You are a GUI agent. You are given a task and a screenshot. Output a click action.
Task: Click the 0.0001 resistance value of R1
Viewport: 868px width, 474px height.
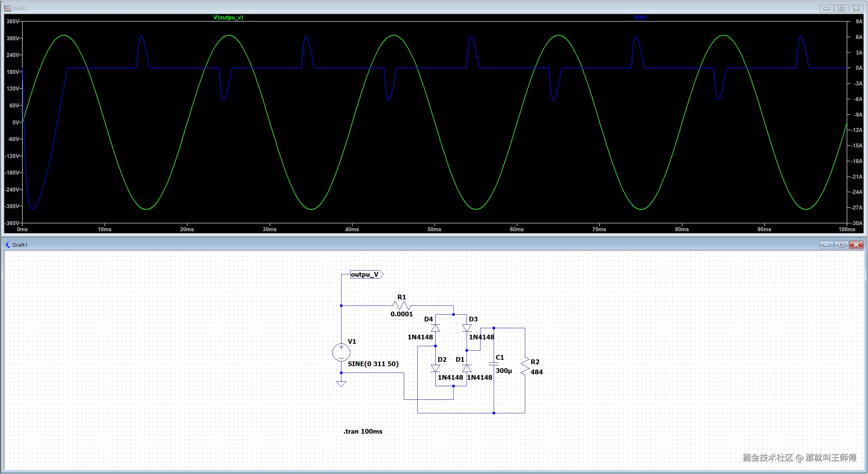pyautogui.click(x=402, y=314)
